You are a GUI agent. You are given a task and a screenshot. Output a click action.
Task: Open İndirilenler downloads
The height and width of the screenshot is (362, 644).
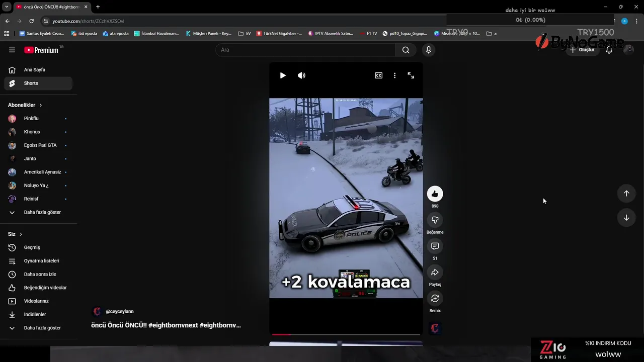coord(38,315)
